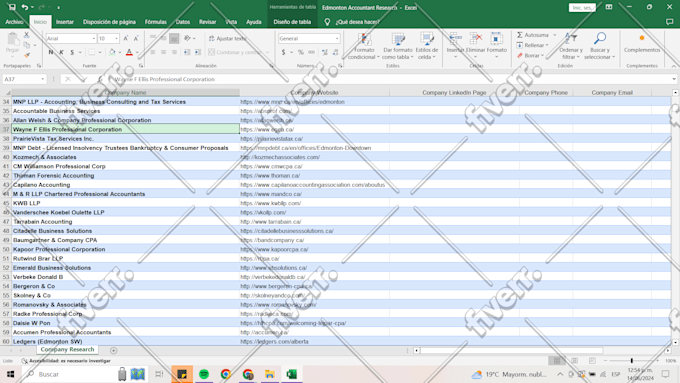Decrease font size with the small A icon

pos(136,39)
